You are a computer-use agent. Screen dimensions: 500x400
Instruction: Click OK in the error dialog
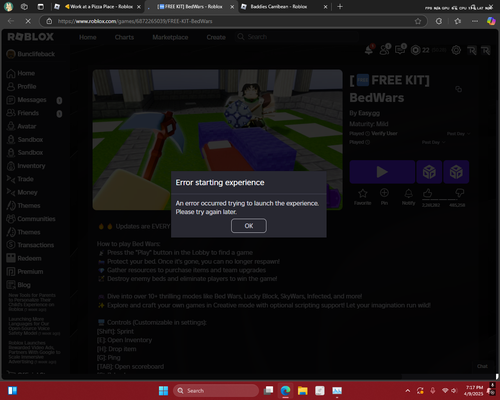coord(249,226)
